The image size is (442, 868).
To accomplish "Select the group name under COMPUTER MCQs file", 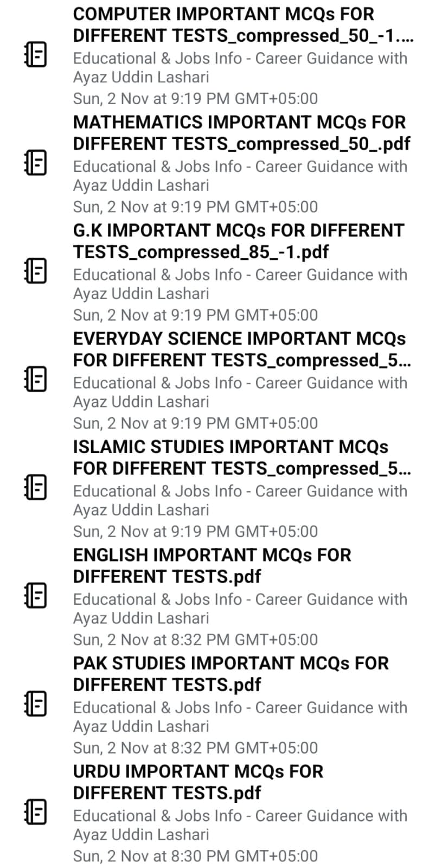I will pyautogui.click(x=240, y=67).
